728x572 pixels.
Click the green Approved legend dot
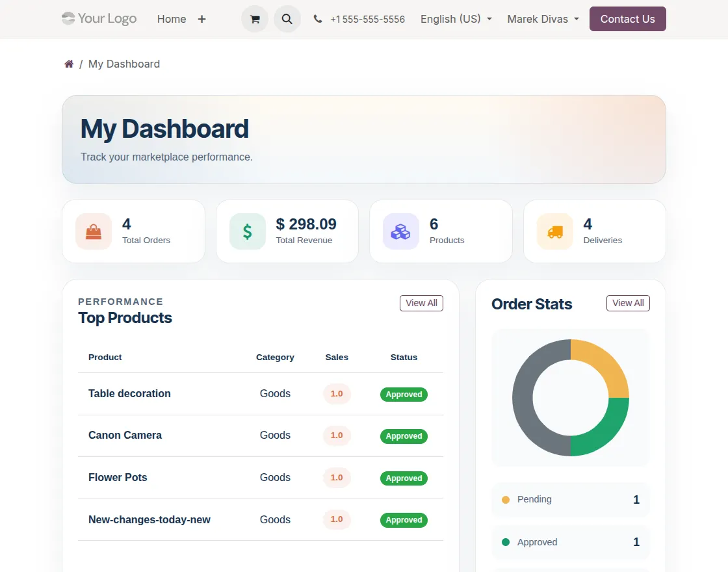(x=506, y=542)
